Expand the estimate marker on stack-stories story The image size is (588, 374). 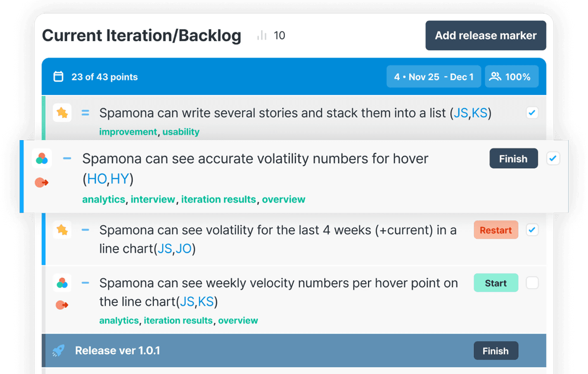[85, 113]
